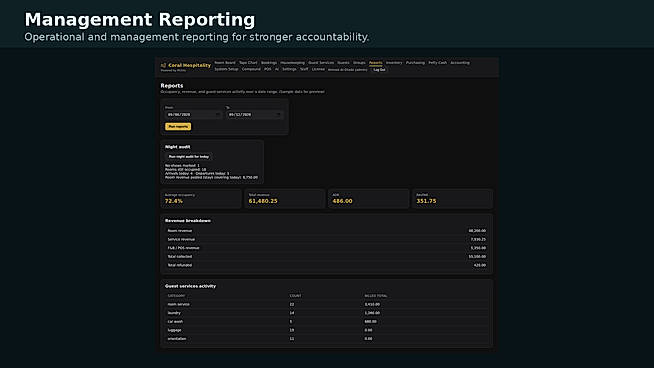Screen dimensions: 654x368
Task: Click the ADR value 486.00
Action: point(342,201)
